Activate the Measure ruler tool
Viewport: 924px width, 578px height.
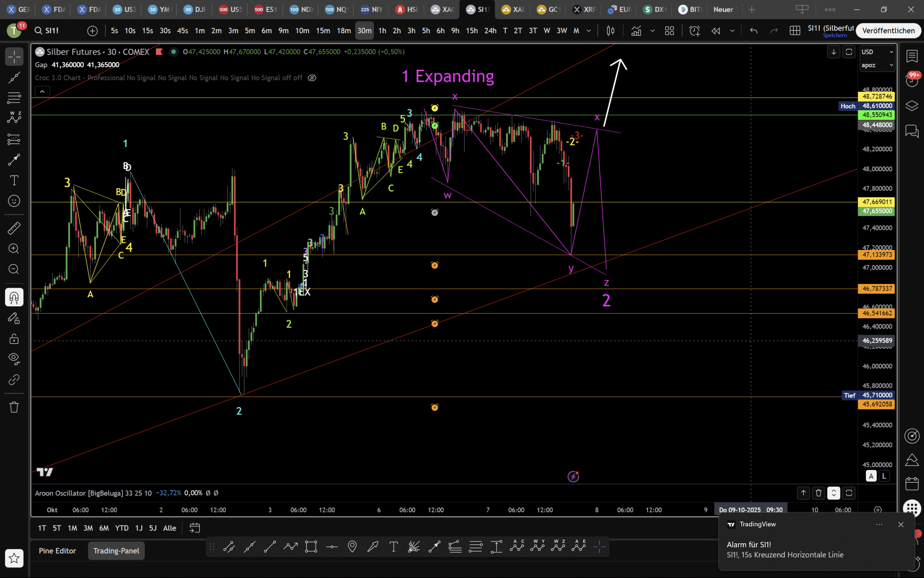click(x=14, y=228)
